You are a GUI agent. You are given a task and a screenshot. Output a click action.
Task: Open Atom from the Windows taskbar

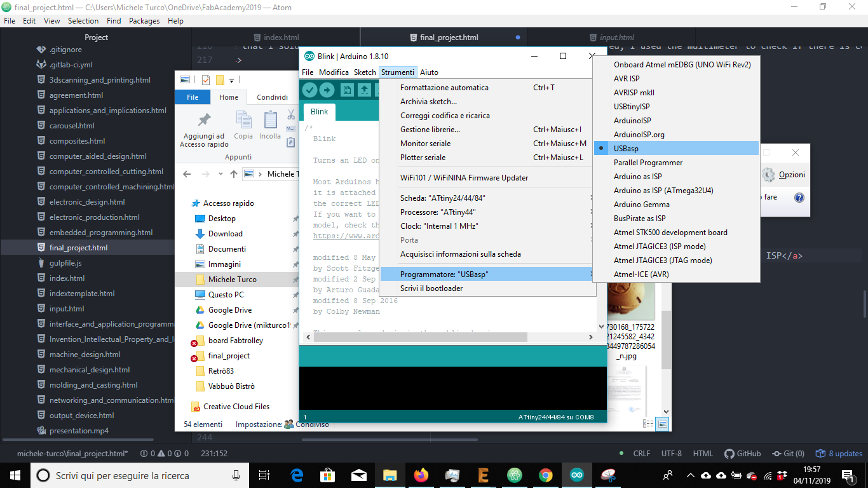(x=514, y=475)
